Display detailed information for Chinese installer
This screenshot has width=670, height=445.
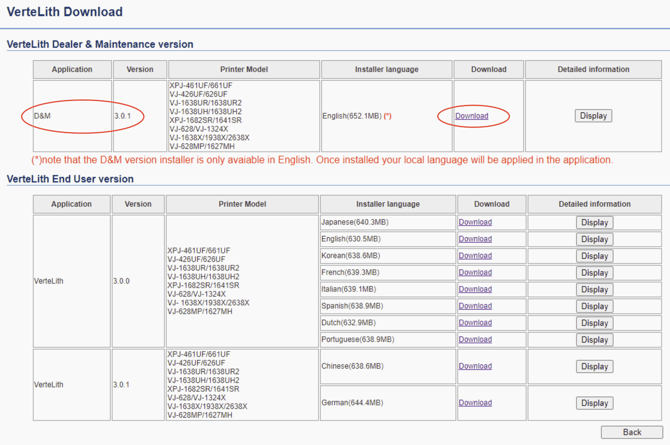tap(594, 367)
